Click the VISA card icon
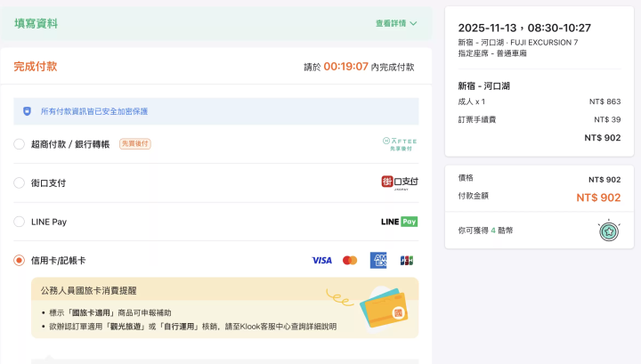Viewport: 641px width, 364px height. tap(321, 260)
